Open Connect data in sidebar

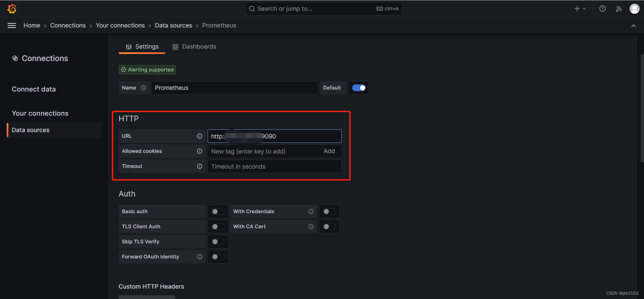34,89
